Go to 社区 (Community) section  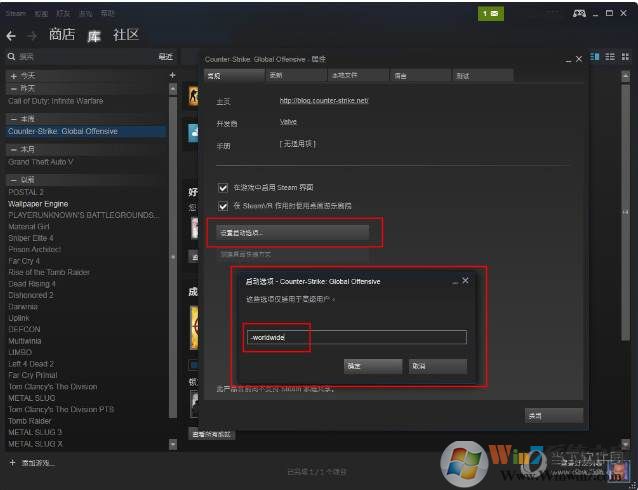[126, 35]
